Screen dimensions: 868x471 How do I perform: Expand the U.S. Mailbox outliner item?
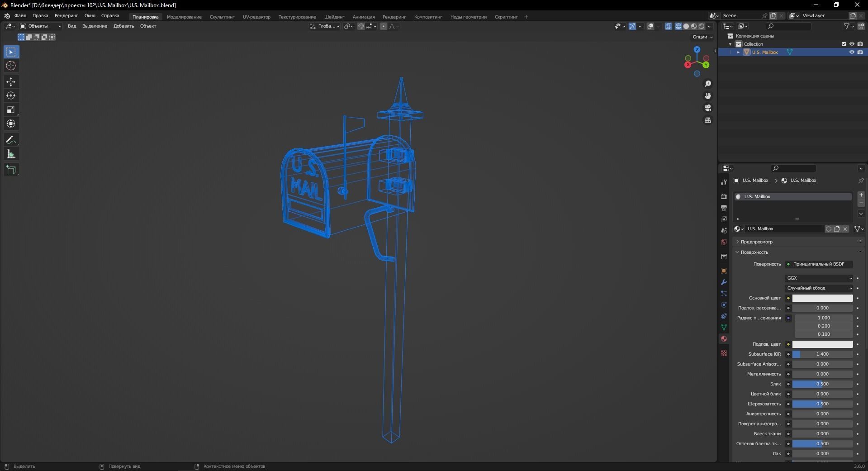coord(739,52)
